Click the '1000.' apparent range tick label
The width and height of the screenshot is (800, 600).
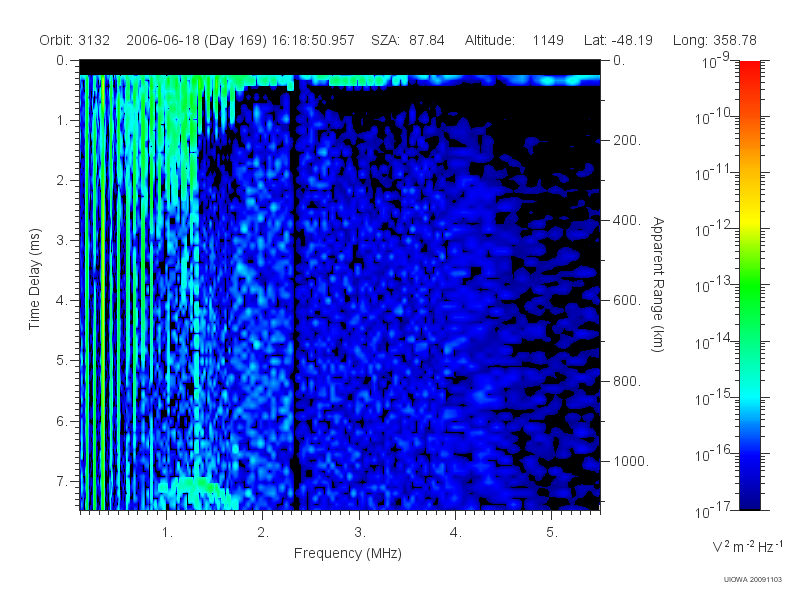pos(631,461)
